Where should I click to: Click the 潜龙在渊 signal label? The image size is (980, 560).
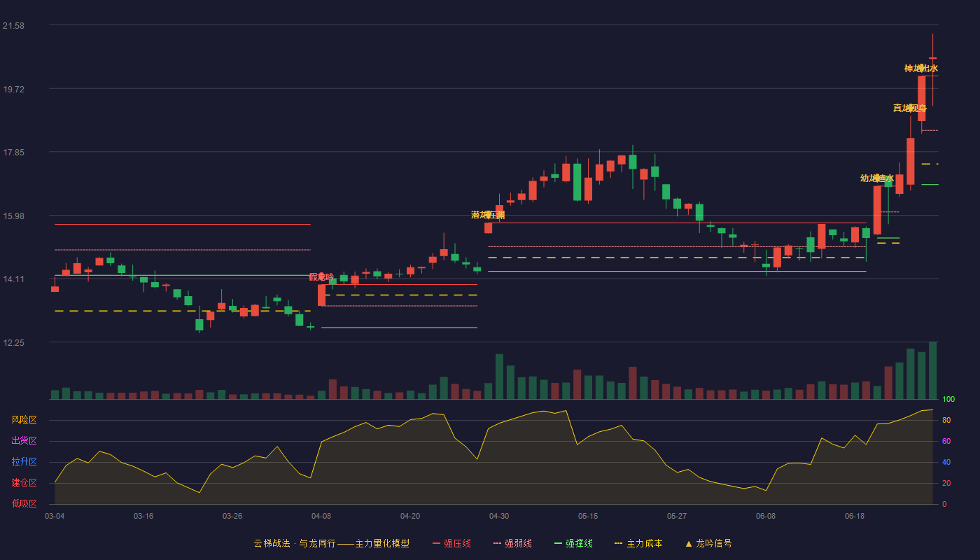(488, 215)
